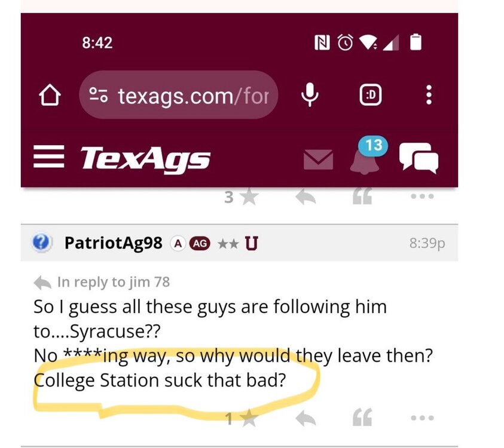Star PatriotAg98's post with 1 star
504x448 pixels.
click(x=249, y=419)
